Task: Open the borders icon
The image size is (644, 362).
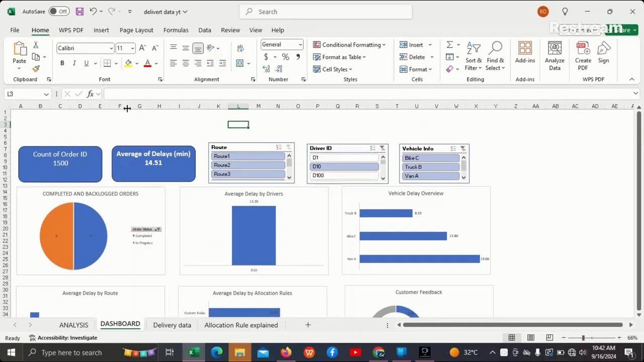Action: coord(107,63)
